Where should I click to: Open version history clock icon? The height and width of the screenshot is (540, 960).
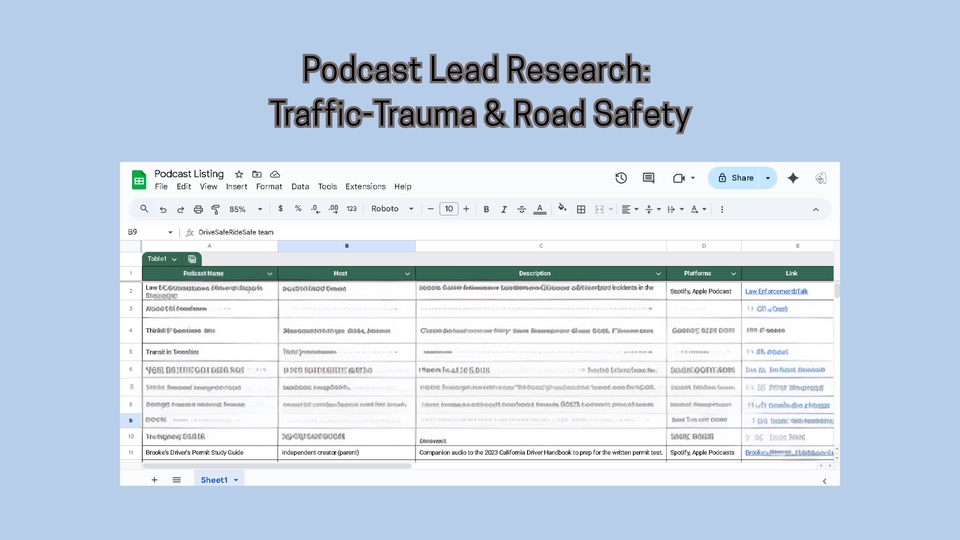(621, 178)
